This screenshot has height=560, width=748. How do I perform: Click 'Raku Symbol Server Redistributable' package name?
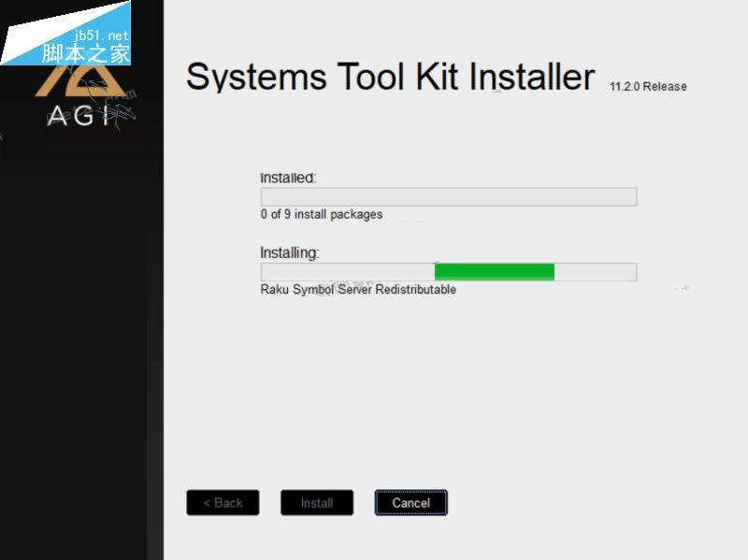358,290
